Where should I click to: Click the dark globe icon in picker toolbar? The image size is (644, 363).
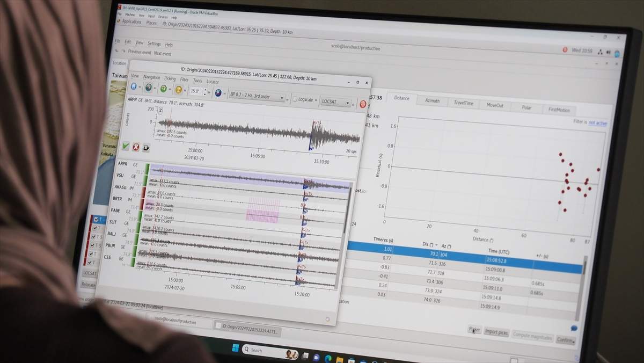(149, 88)
